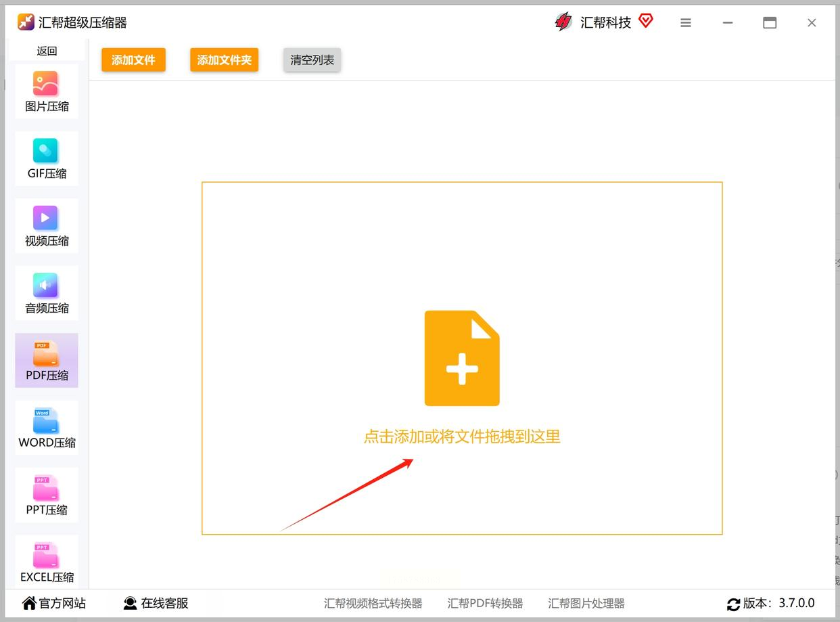Check for updates via version refresh icon

(733, 604)
